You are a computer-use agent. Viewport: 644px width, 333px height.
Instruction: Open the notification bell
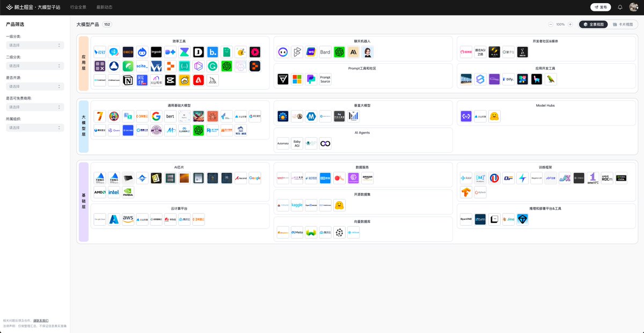coord(620,8)
